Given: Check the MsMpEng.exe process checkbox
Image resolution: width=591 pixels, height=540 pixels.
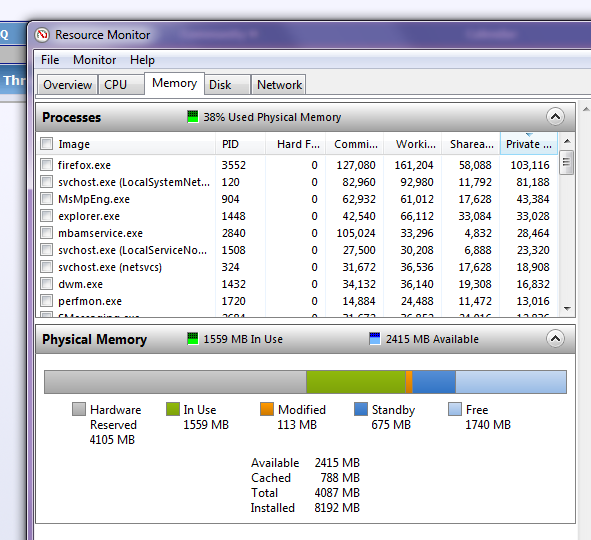Looking at the screenshot, I should click(x=47, y=199).
